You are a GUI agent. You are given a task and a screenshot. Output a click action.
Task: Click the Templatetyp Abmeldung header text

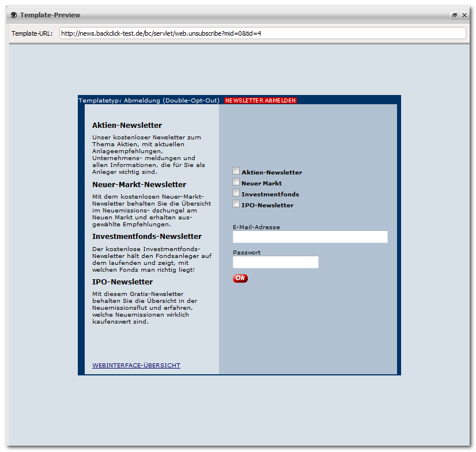coord(149,100)
